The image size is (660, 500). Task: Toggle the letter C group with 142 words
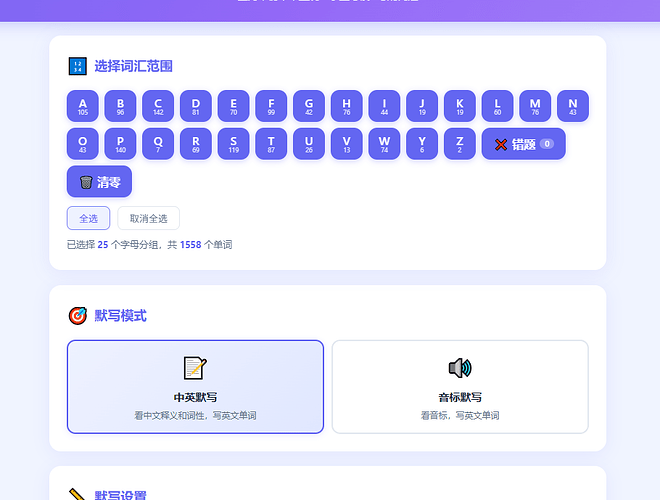pyautogui.click(x=158, y=106)
